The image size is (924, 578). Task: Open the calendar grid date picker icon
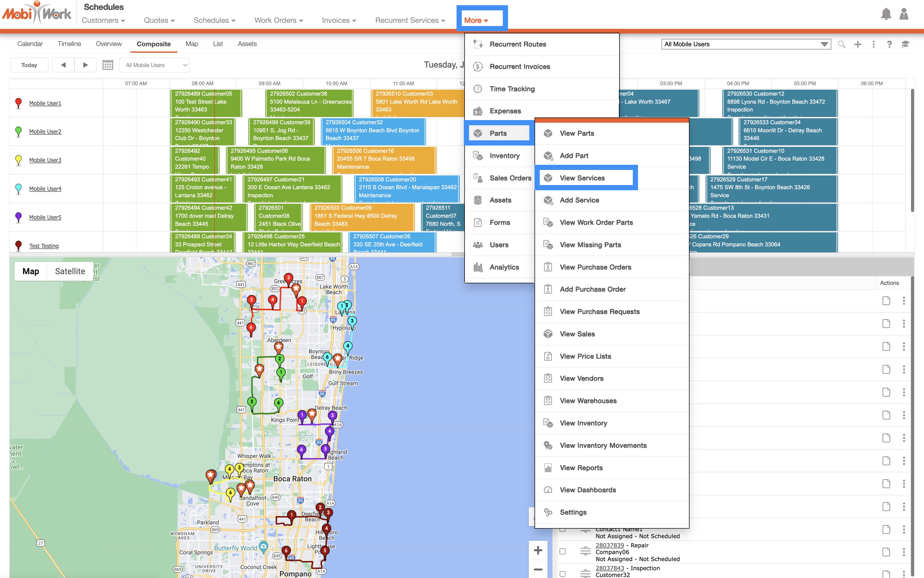coord(107,65)
